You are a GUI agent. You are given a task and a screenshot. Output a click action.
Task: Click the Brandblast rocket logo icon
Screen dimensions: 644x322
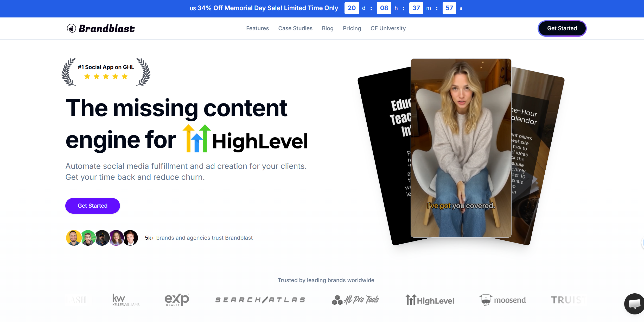[x=71, y=28]
